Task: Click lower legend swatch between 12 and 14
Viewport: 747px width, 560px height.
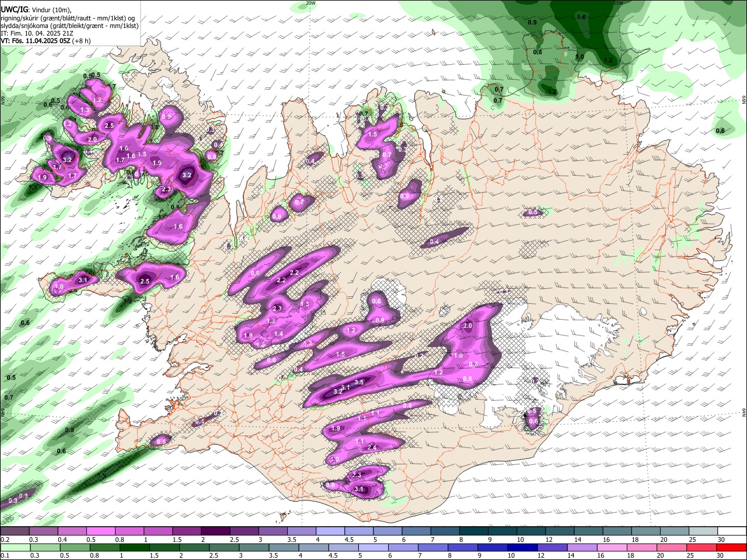Action: coord(552,547)
